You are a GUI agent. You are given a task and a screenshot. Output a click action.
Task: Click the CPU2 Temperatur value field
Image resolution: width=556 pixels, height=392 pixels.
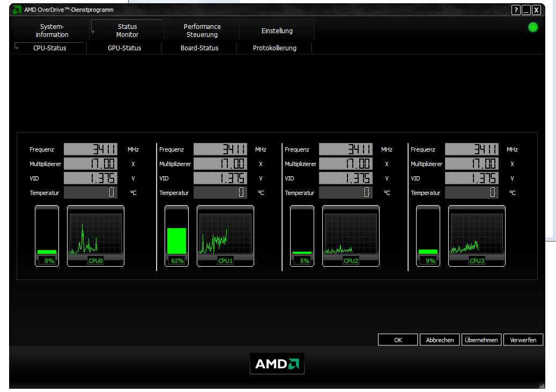pyautogui.click(x=346, y=193)
